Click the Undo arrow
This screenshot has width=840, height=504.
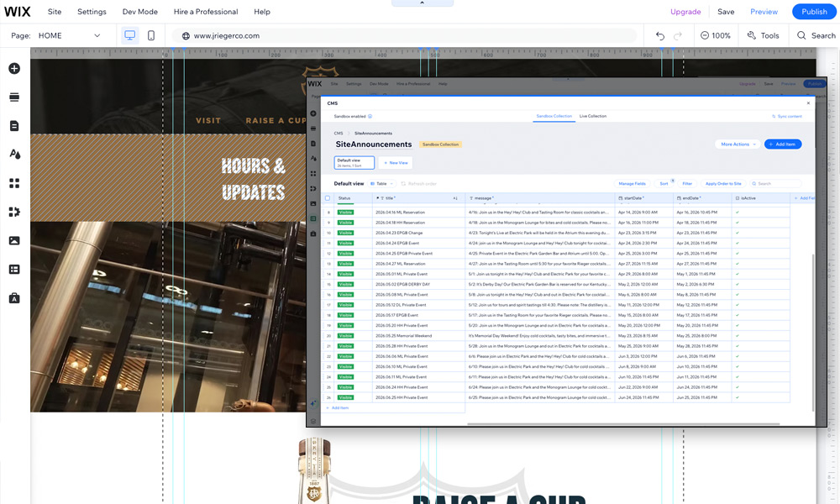(660, 36)
